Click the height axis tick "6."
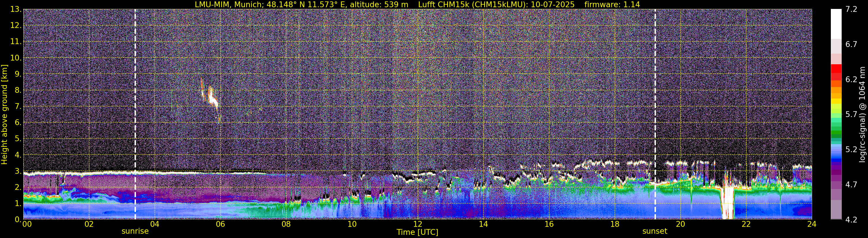This screenshot has width=868, height=238. [x=18, y=122]
